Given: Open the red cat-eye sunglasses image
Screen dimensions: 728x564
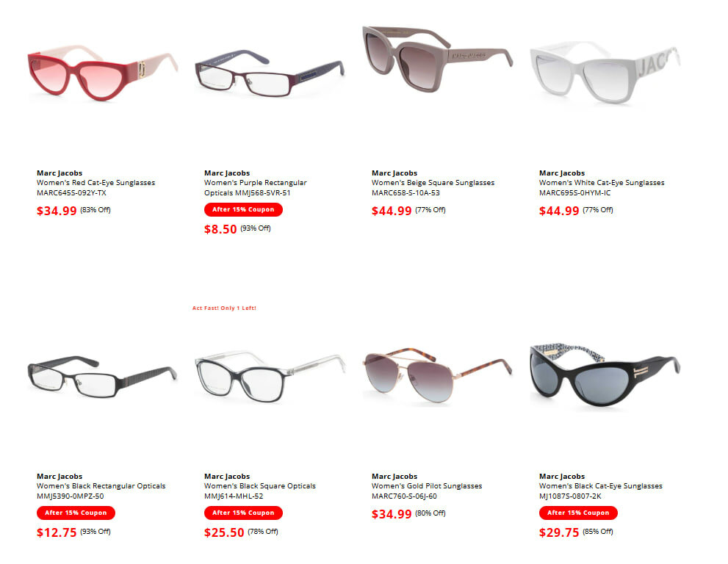Looking at the screenshot, I should (103, 73).
